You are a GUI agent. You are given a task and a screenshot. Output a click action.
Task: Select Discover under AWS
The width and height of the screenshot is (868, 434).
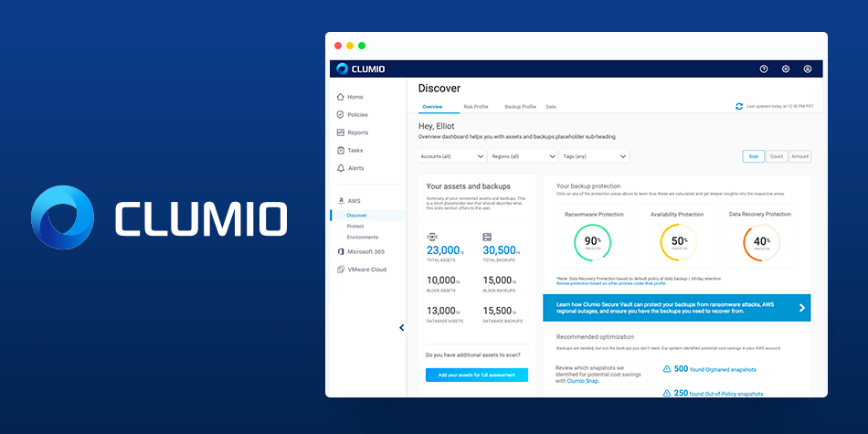pos(356,216)
